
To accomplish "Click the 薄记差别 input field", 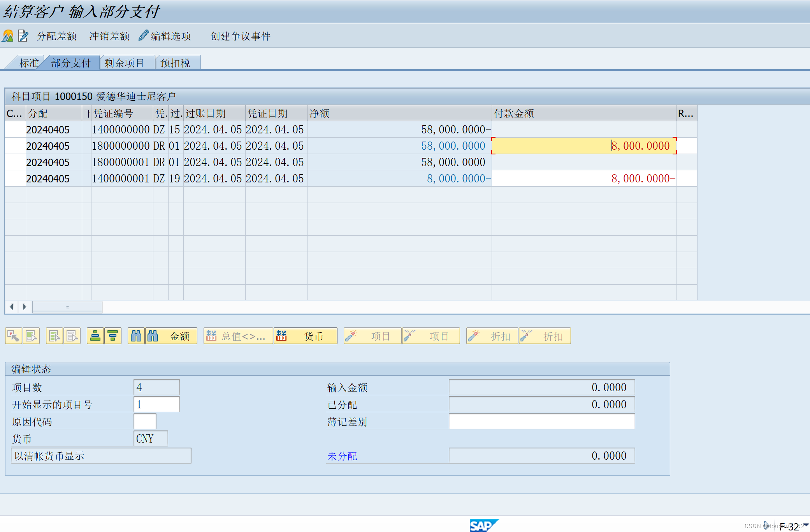I will click(541, 422).
